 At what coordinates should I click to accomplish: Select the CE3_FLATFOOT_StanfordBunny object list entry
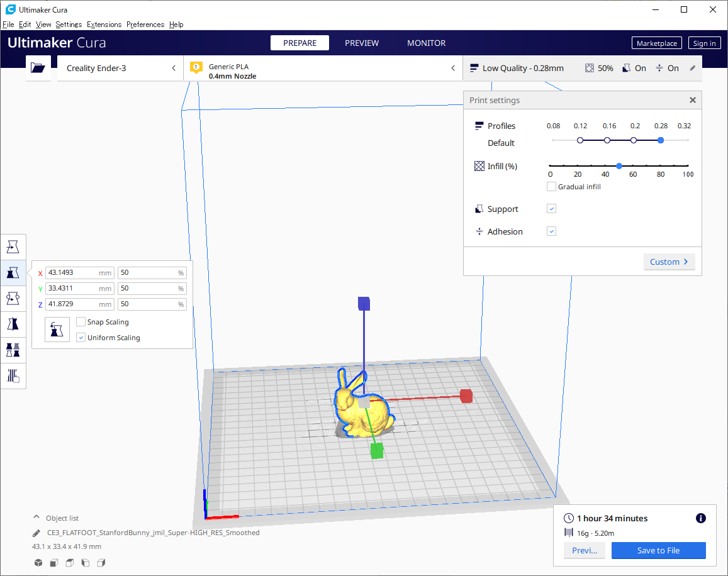154,533
